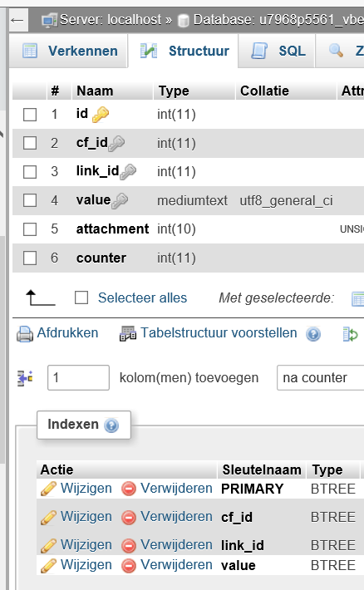Click the add column icon beside number field
The image size is (364, 590).
[25, 378]
